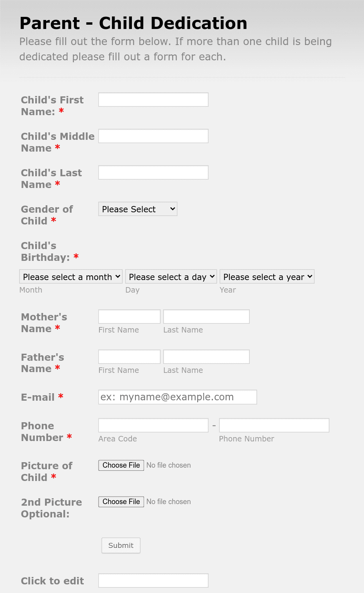Select the Child's Last Name text box

[153, 172]
